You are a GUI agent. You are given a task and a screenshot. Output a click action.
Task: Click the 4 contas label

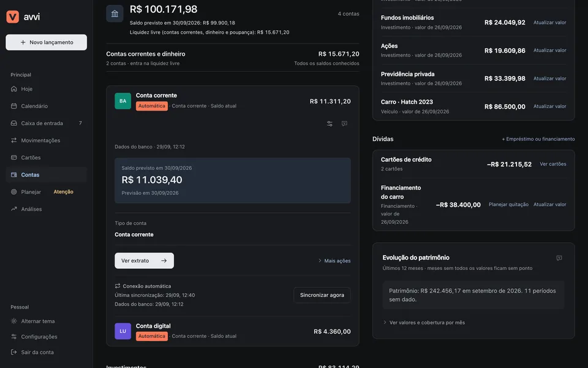click(x=349, y=13)
